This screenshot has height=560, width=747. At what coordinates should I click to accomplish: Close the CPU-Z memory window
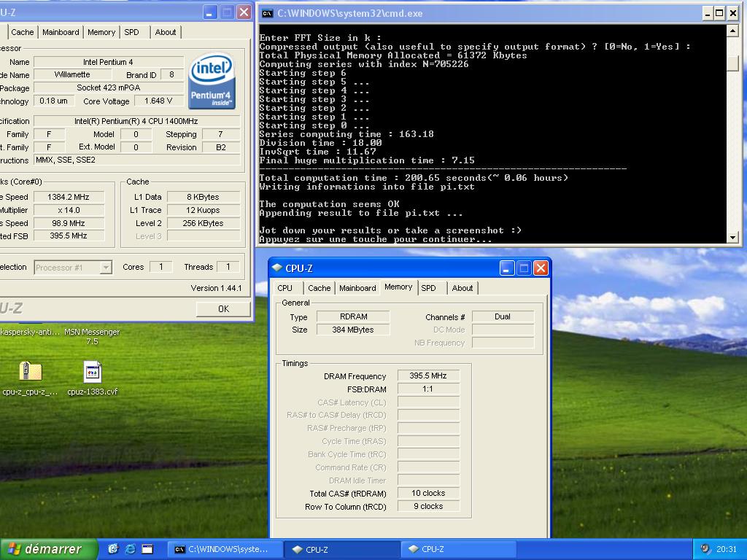541,268
